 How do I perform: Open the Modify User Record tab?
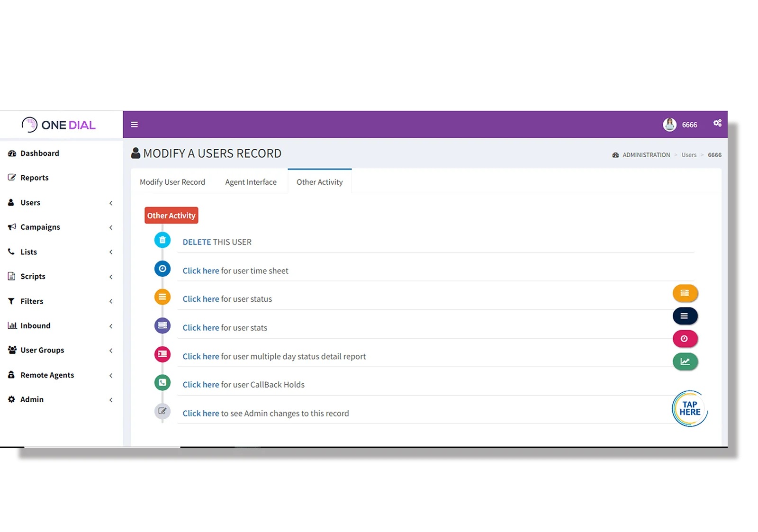pos(172,181)
